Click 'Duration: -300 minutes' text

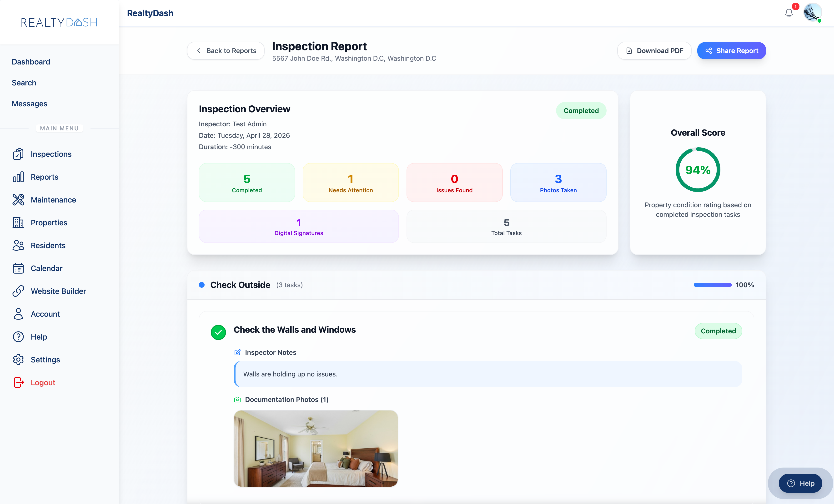click(x=235, y=147)
